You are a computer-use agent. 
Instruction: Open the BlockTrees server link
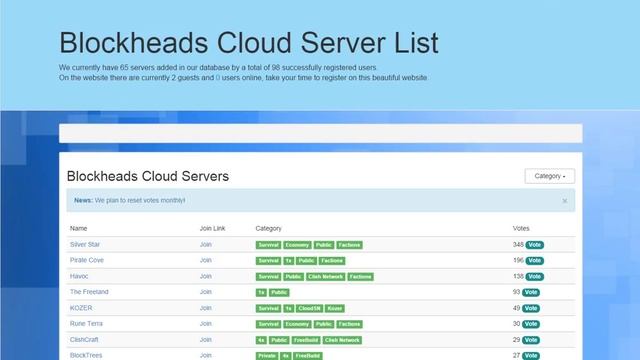(86, 355)
